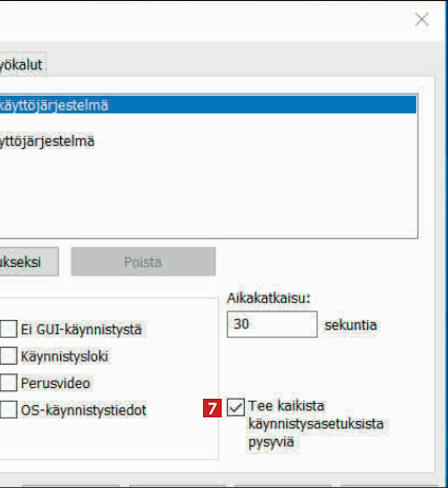Click the greyed-out Poista button

pos(143,262)
